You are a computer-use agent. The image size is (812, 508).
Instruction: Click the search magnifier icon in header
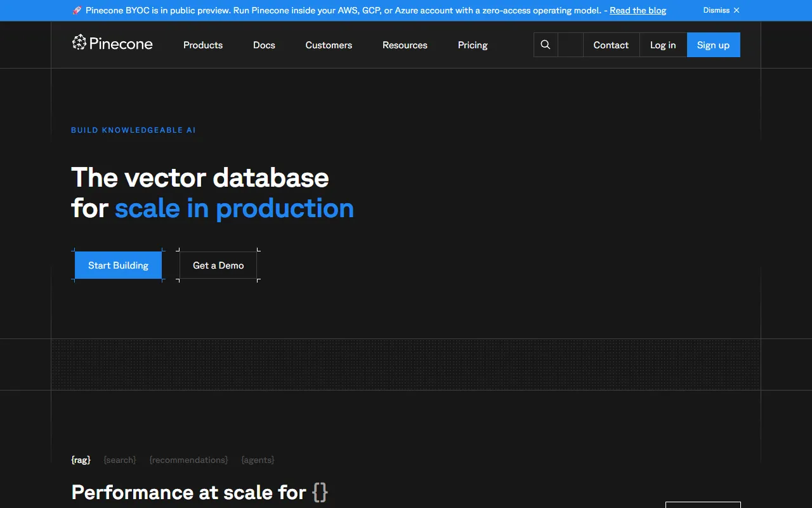point(546,45)
